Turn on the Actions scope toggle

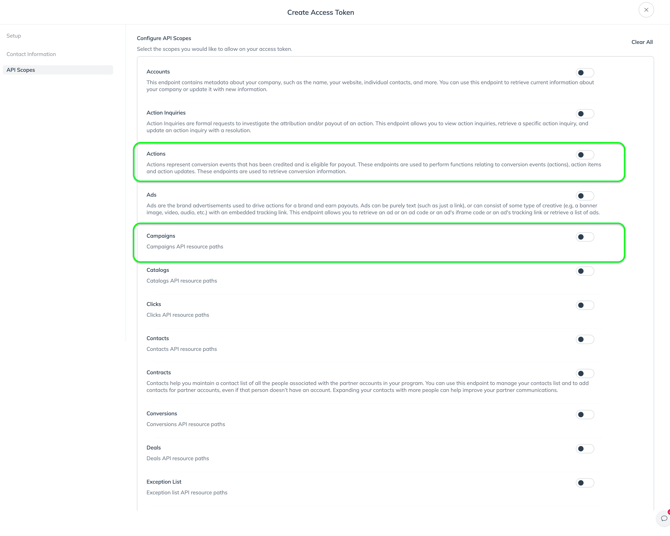point(585,155)
